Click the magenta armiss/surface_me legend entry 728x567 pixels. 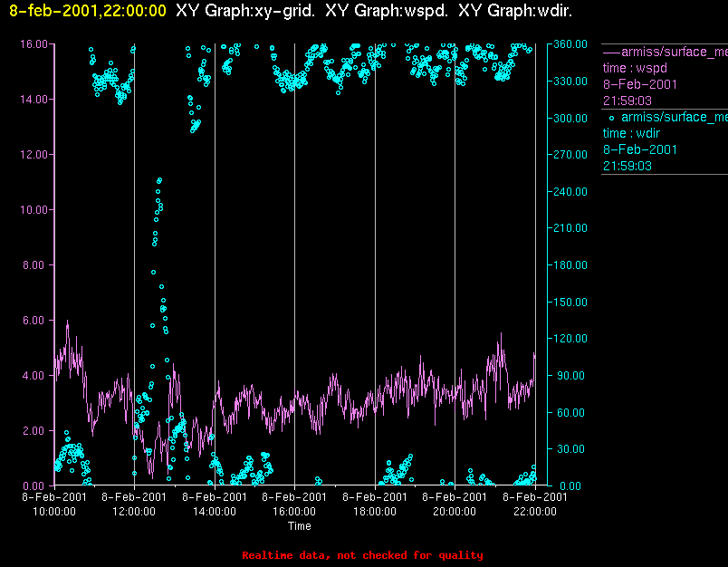(674, 52)
